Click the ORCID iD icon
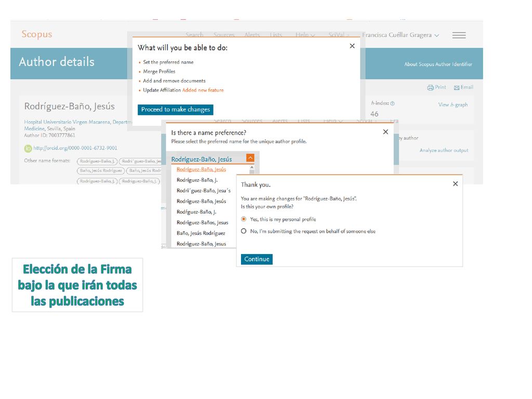 (28, 148)
